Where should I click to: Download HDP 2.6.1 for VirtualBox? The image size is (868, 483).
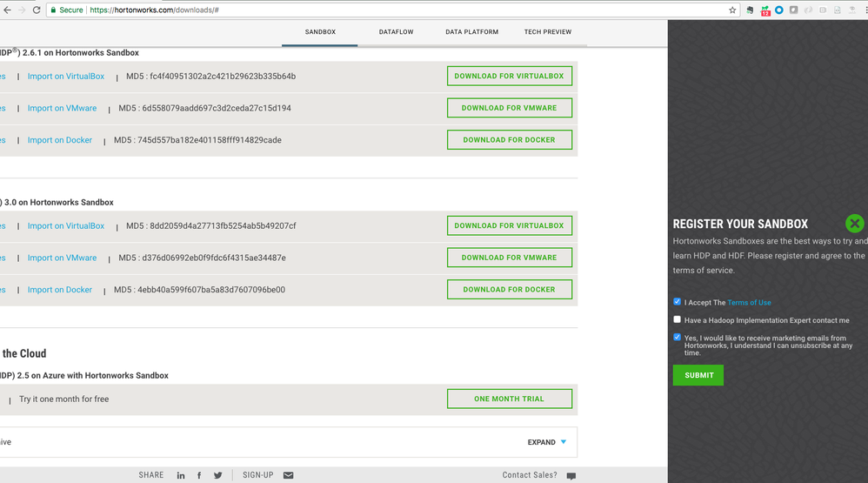pyautogui.click(x=510, y=76)
